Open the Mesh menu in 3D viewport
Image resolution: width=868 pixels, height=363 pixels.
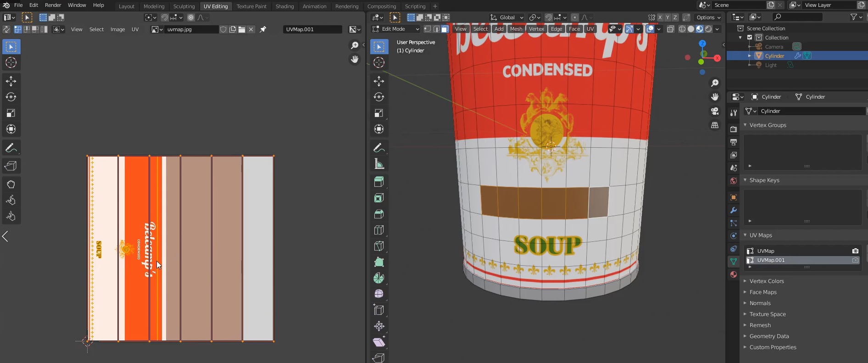click(x=516, y=29)
